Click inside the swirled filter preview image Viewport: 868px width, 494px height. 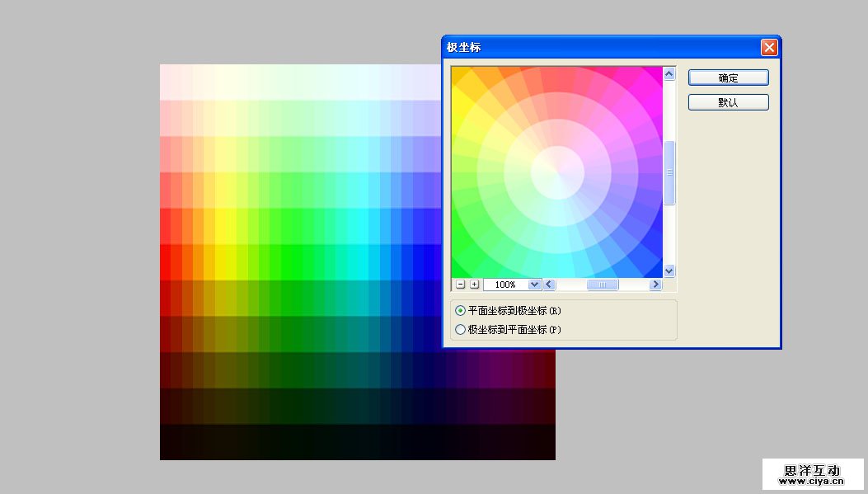556,169
